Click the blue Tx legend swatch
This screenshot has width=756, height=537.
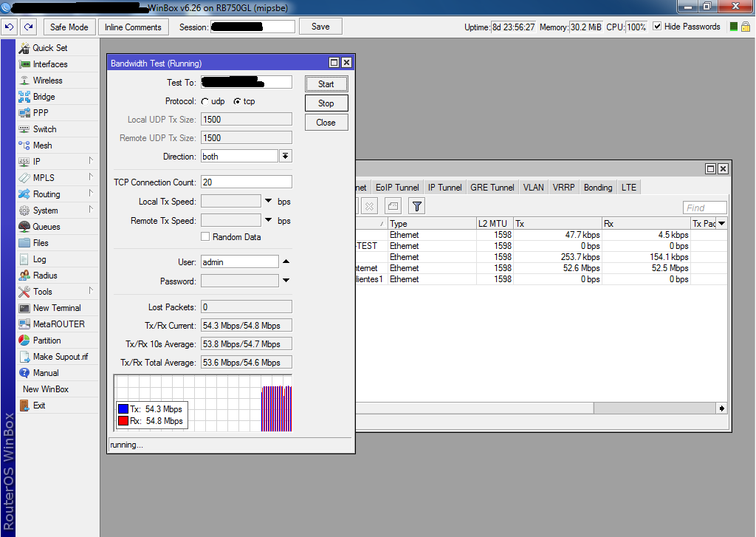click(x=123, y=408)
